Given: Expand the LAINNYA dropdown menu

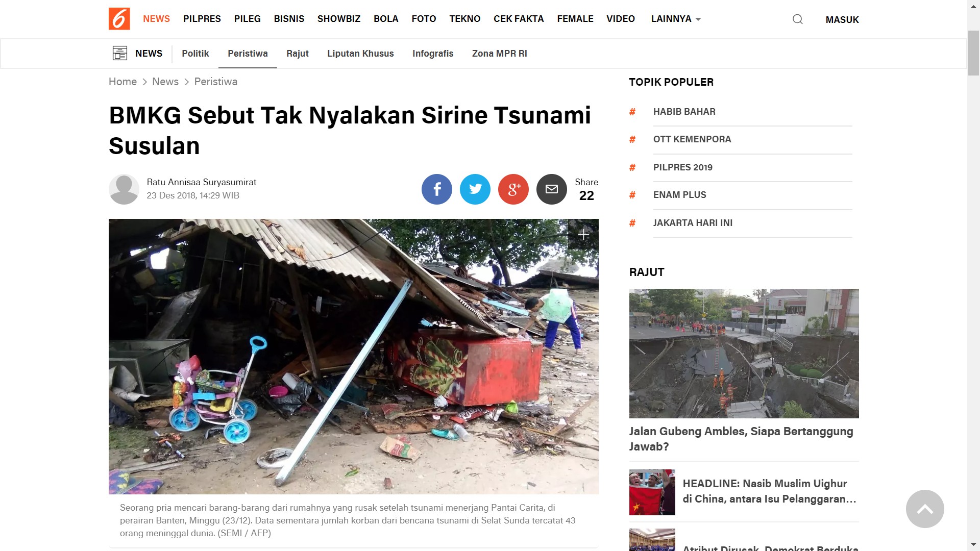Looking at the screenshot, I should coord(676,19).
